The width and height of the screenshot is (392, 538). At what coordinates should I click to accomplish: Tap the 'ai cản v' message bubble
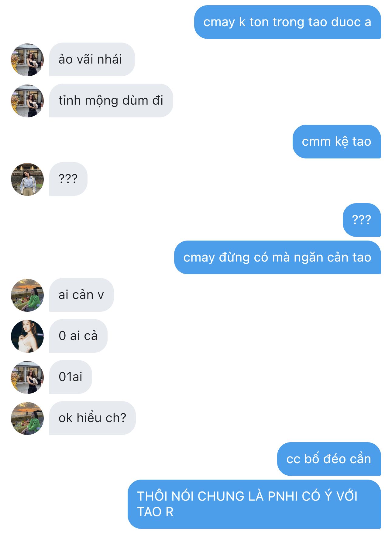point(81,295)
